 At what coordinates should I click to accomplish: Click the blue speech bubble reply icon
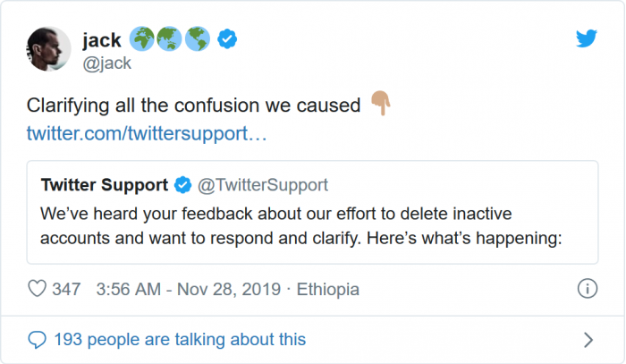(x=38, y=340)
